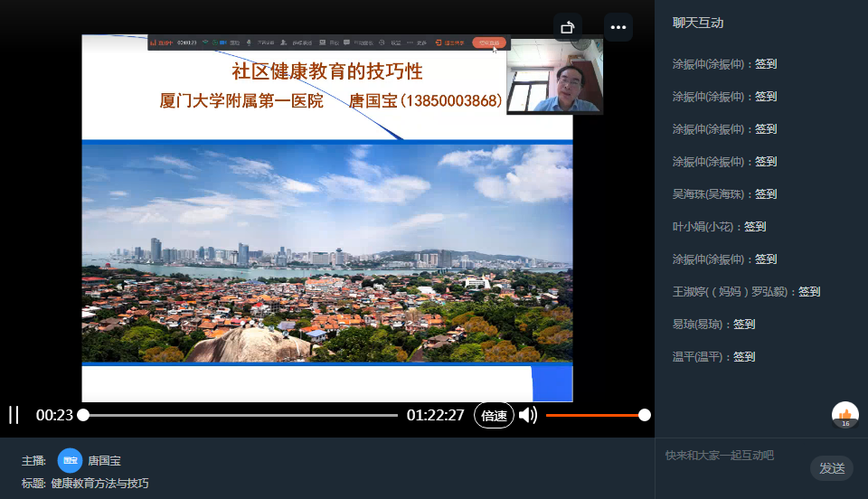Click the 发送 send button
Viewport: 868px width, 499px height.
(x=831, y=468)
